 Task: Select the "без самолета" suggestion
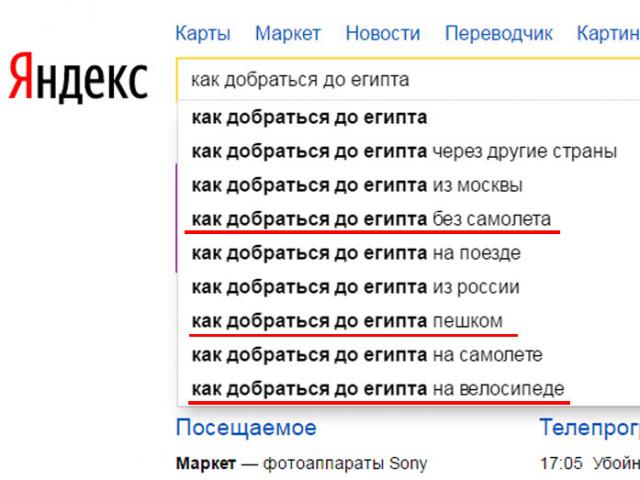(x=371, y=219)
